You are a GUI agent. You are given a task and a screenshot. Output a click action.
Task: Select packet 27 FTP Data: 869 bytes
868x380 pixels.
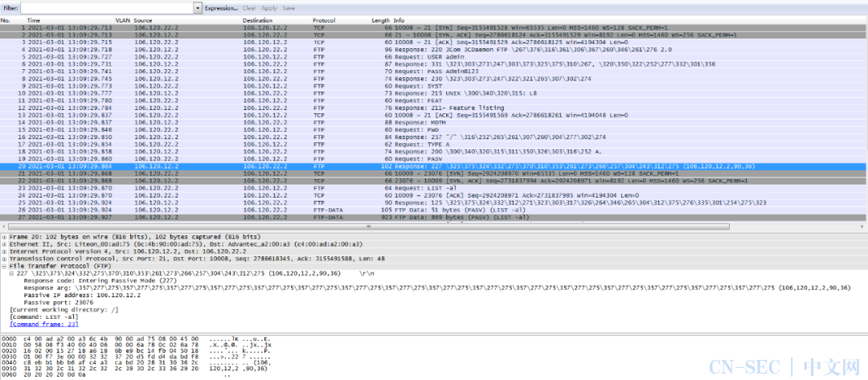434,218
